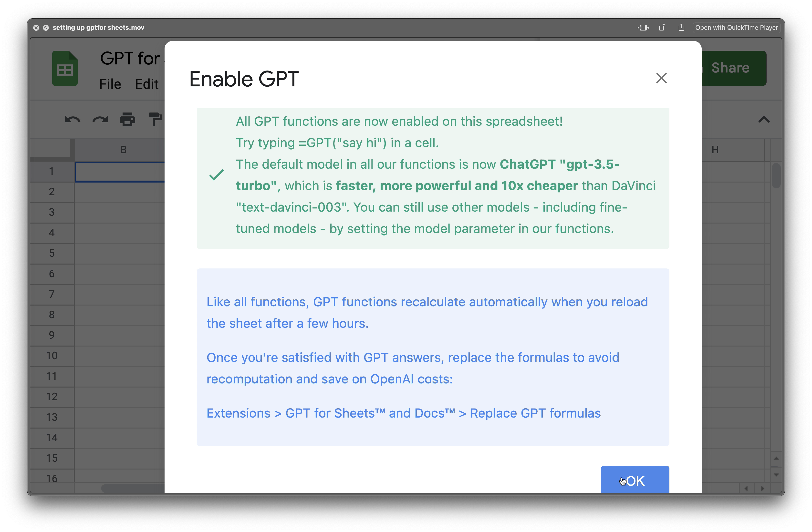812x532 pixels.
Task: Click Open with QuickTime Player button
Action: coord(736,28)
